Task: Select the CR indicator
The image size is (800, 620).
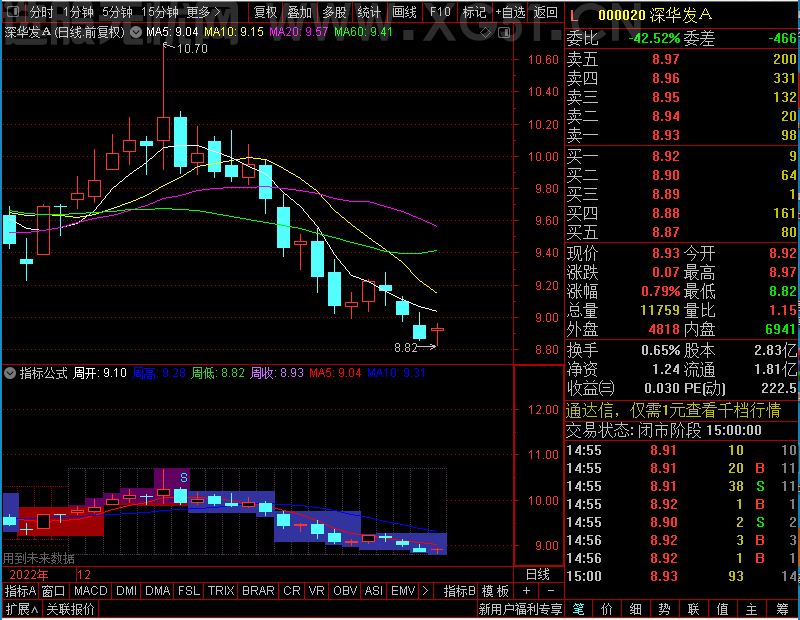Action: [x=292, y=591]
